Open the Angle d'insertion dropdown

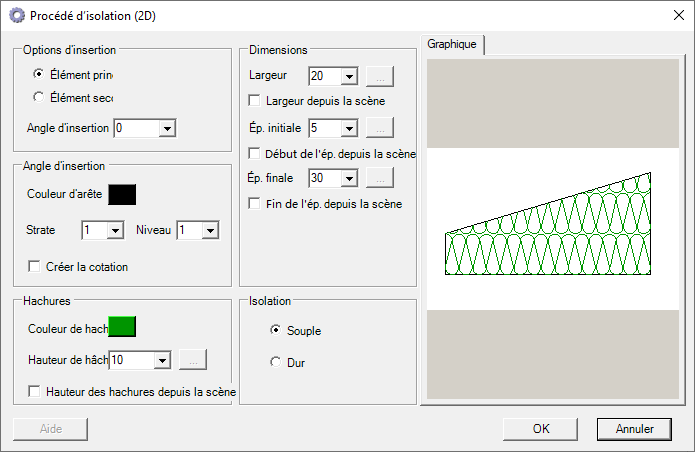167,128
